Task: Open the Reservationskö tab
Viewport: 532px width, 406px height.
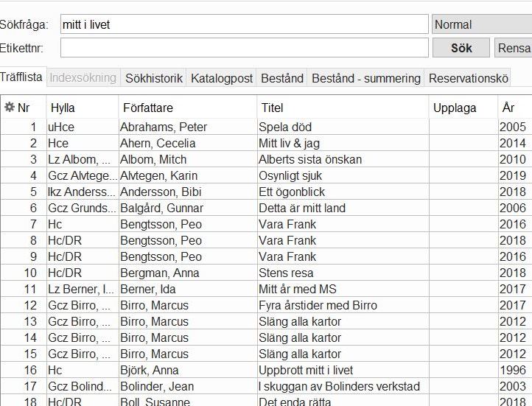Action: tap(468, 78)
